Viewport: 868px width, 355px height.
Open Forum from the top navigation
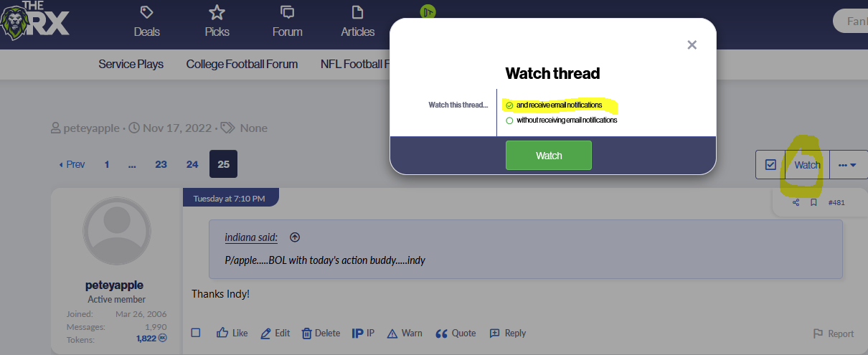click(x=287, y=12)
